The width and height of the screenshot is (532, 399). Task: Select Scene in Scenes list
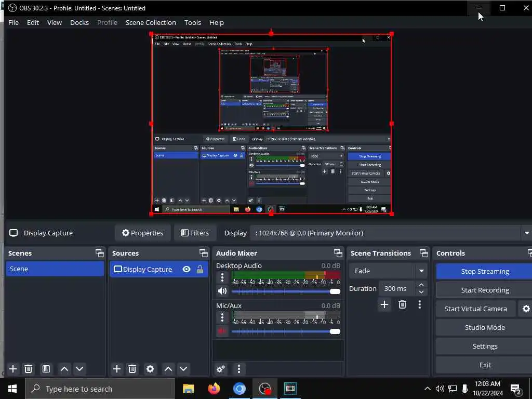55,269
